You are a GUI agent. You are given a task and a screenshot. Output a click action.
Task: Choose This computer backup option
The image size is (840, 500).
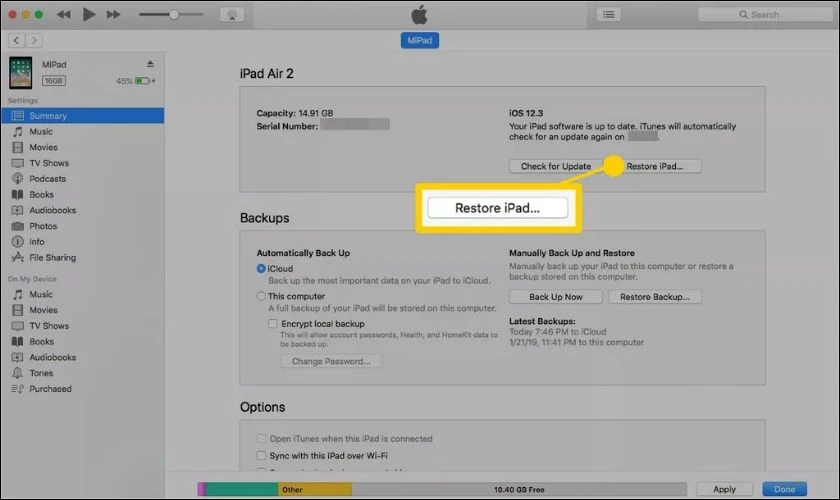tap(261, 296)
